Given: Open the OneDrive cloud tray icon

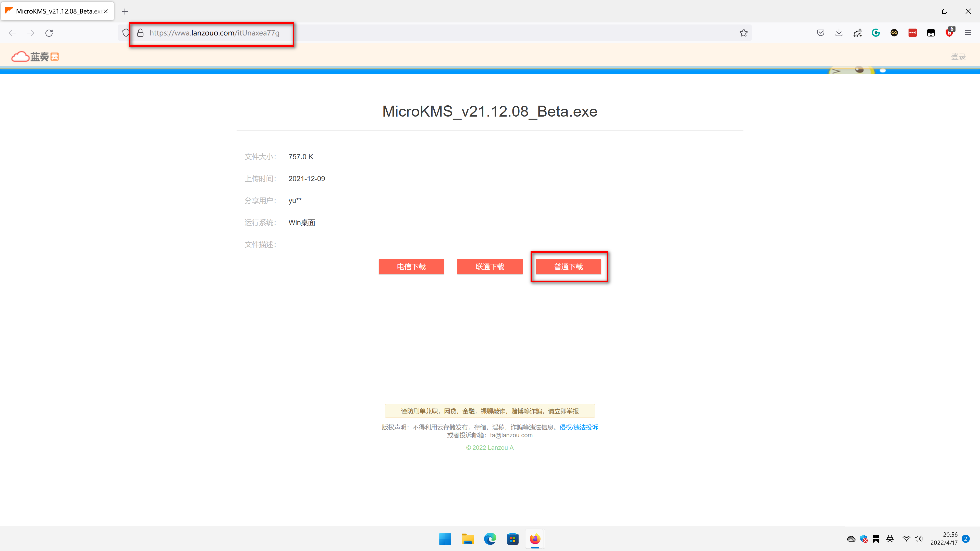Looking at the screenshot, I should pyautogui.click(x=851, y=539).
